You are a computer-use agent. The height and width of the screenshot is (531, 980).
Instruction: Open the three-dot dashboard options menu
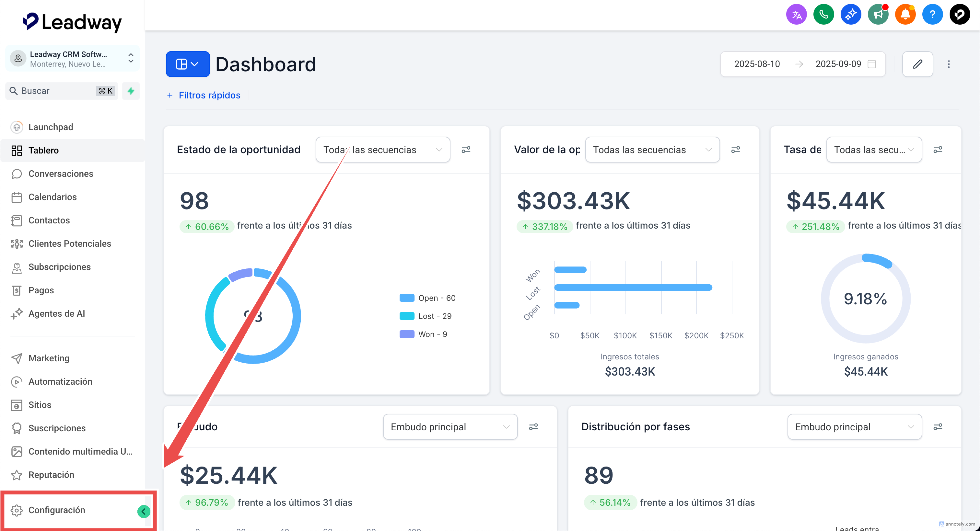949,64
